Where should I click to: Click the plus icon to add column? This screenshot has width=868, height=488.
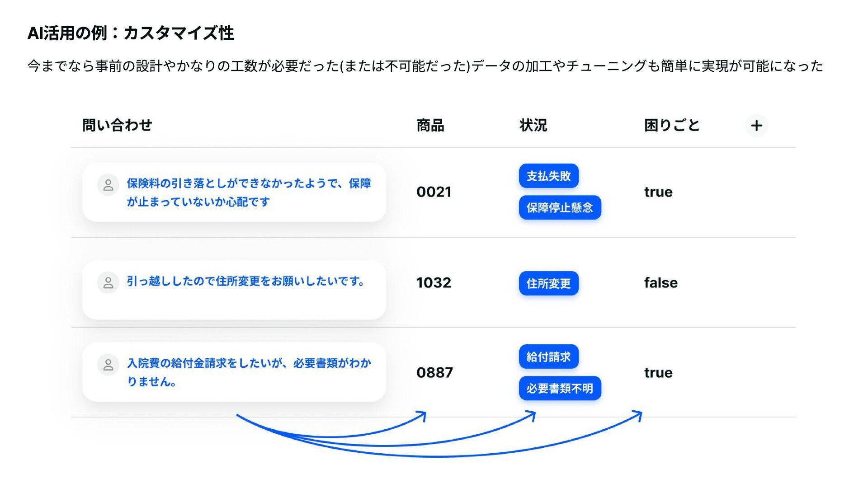756,126
